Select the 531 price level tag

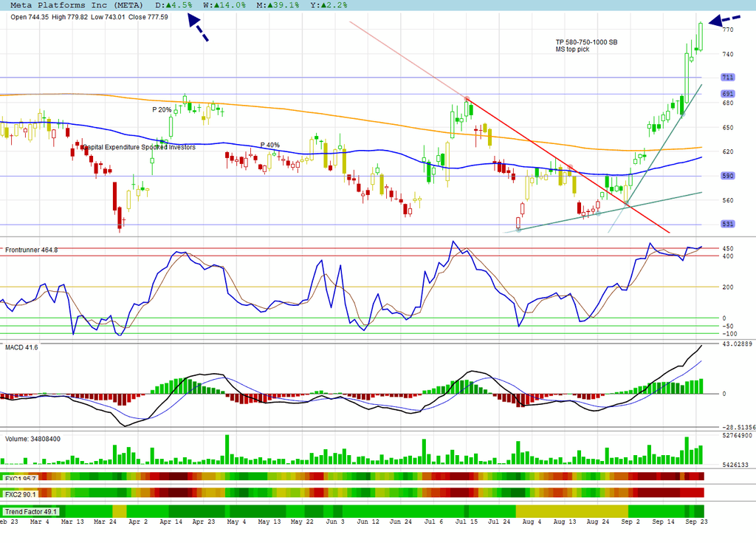click(727, 224)
